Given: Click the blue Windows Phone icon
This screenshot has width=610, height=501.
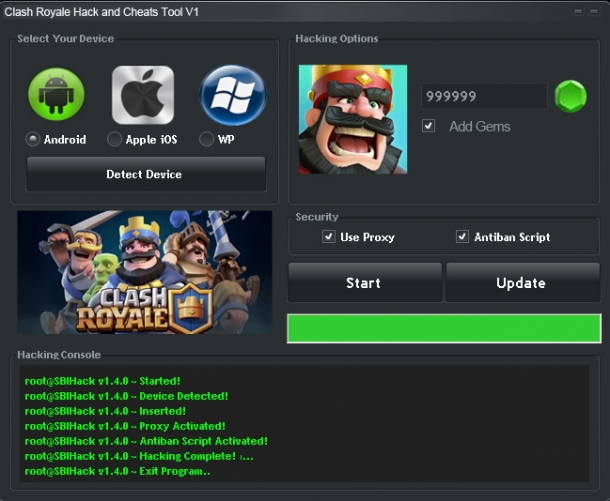Looking at the screenshot, I should click(233, 95).
